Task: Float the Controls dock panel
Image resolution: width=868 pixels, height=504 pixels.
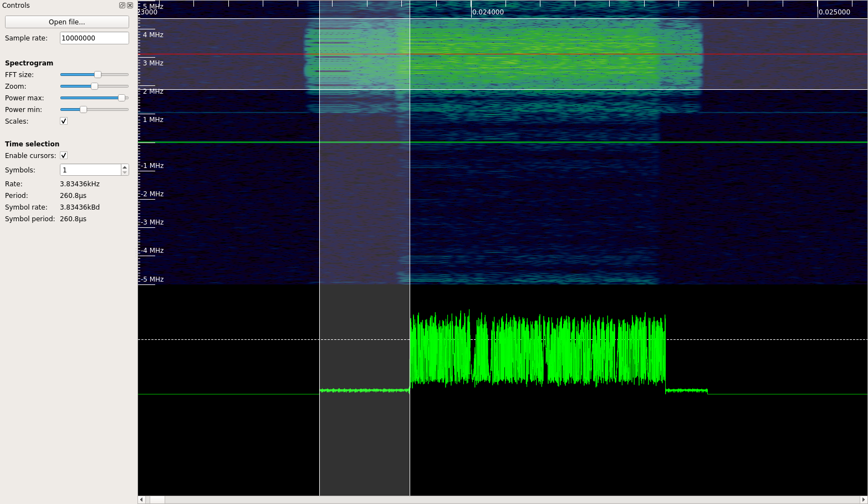Action: (x=122, y=6)
